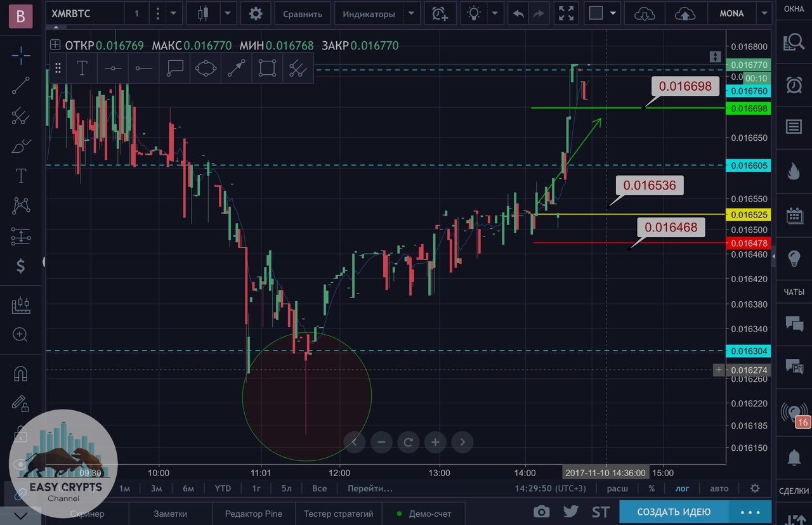The image size is (812, 525).
Task: Click the СОЗДАТЬ ИДЕЮ button
Action: tap(674, 512)
